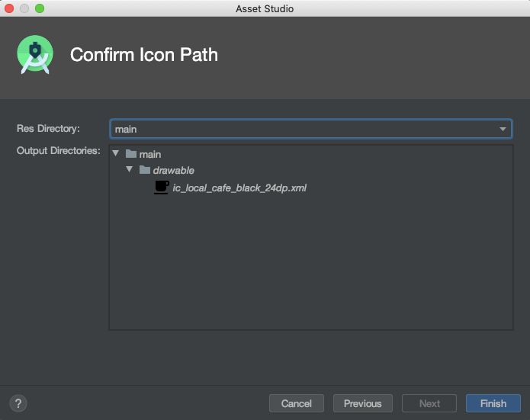Close the Asset Studio window
530x420 pixels.
(9, 8)
